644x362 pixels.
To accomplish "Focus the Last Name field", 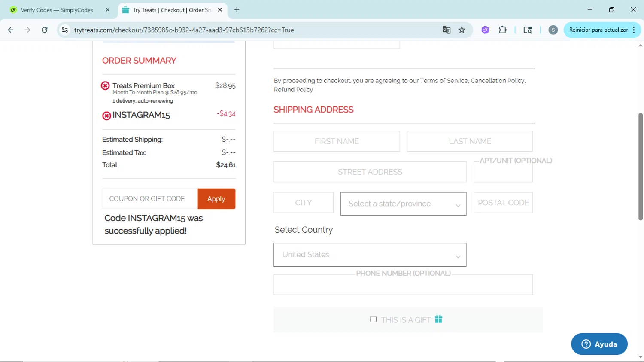I will pos(470,141).
